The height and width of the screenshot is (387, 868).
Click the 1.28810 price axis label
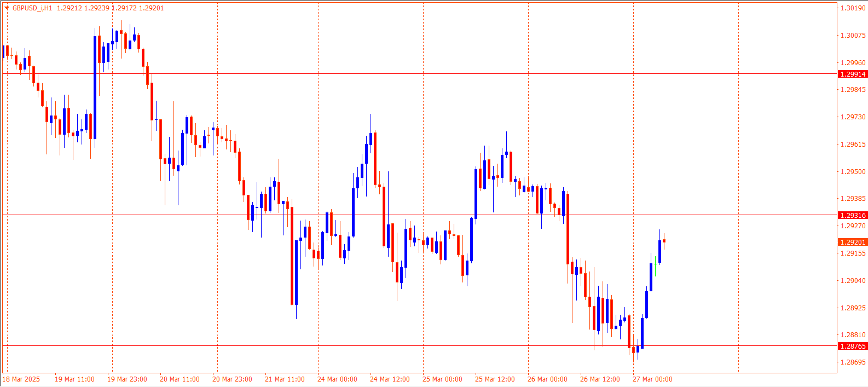pos(853,335)
